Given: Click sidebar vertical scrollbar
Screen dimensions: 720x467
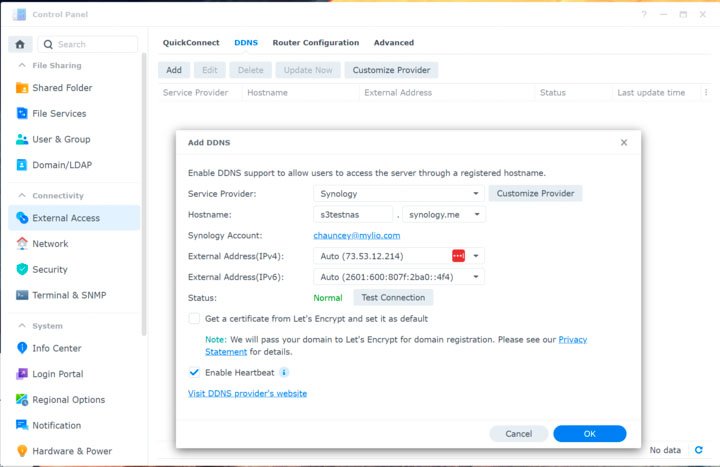Looking at the screenshot, I should tap(144, 195).
